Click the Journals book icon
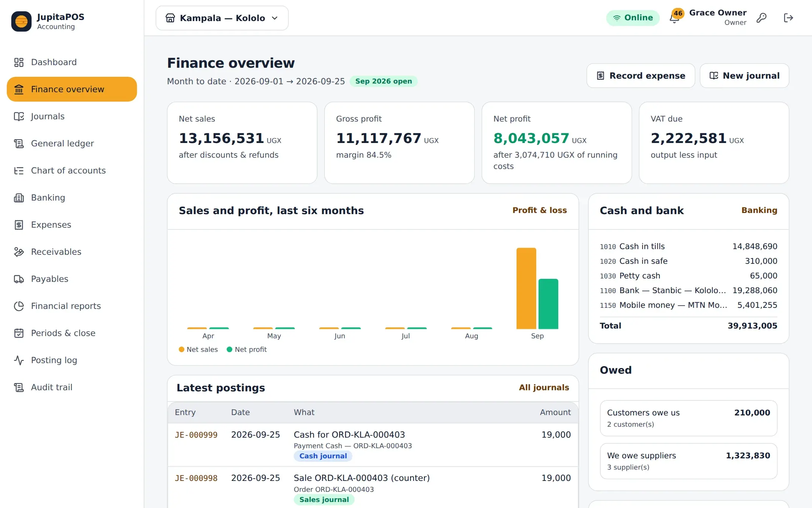This screenshot has height=508, width=812. click(19, 116)
